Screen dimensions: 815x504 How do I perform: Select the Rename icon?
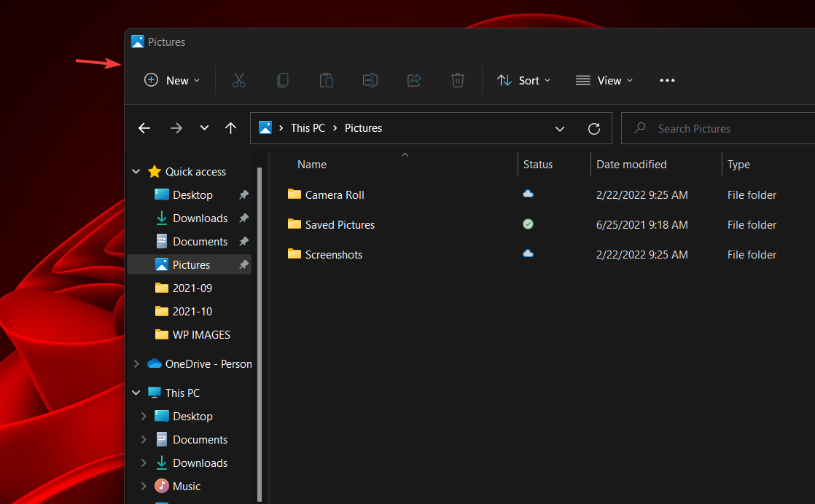pos(370,80)
